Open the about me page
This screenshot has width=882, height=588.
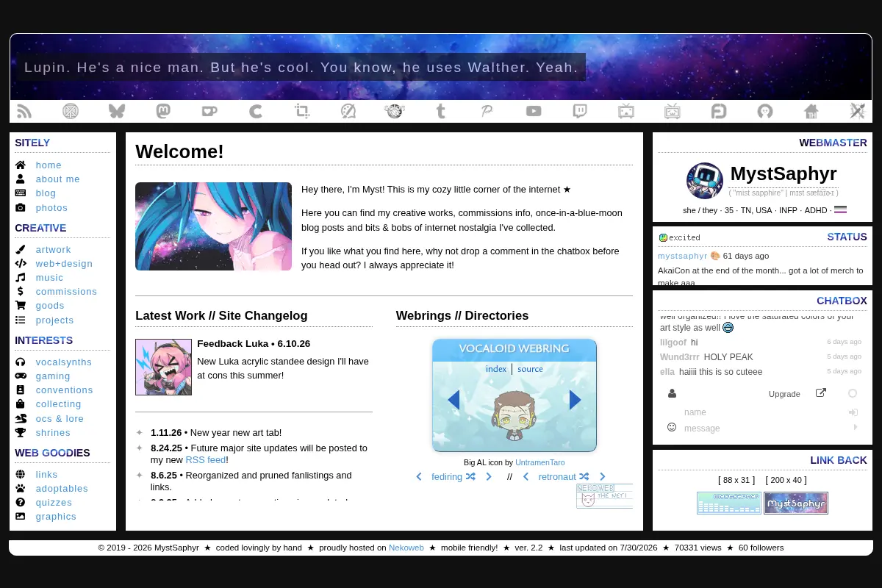tap(57, 179)
